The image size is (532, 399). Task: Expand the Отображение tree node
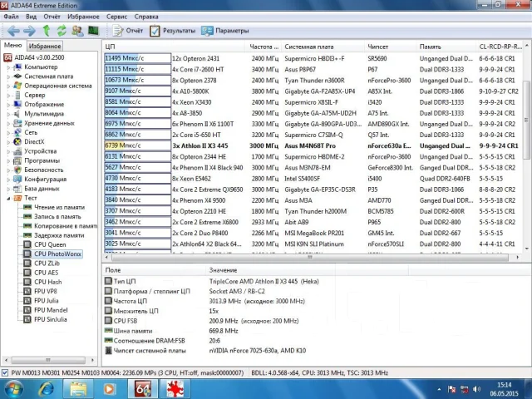[x=8, y=105]
